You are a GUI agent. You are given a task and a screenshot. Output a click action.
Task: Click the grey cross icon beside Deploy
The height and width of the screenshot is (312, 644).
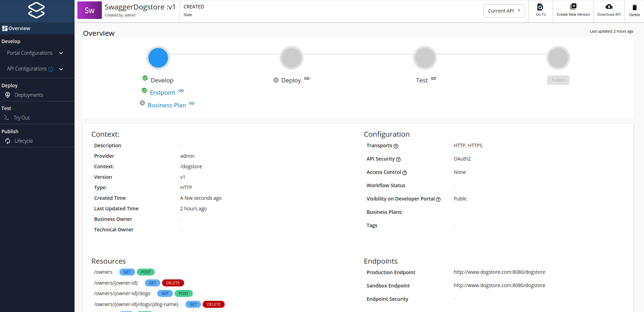(276, 80)
